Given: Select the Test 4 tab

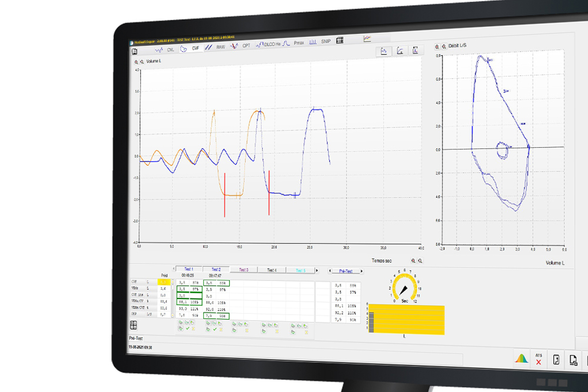Looking at the screenshot, I should point(272,270).
